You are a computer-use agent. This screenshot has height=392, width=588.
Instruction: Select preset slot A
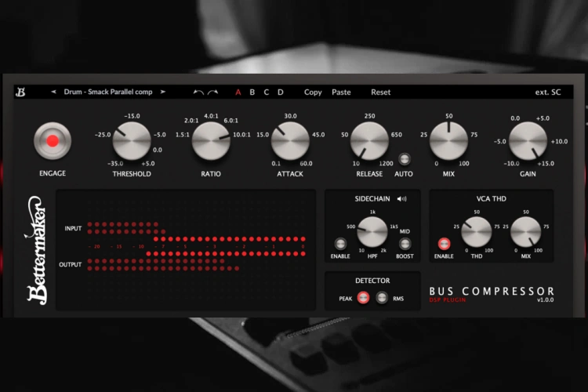[x=238, y=93]
